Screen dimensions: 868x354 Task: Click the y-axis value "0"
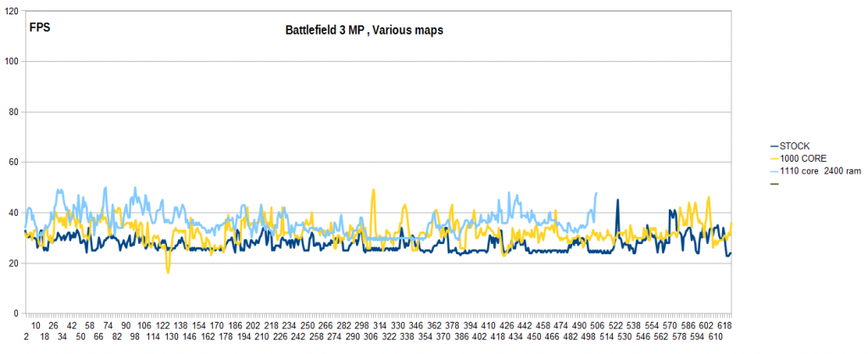[x=14, y=313]
